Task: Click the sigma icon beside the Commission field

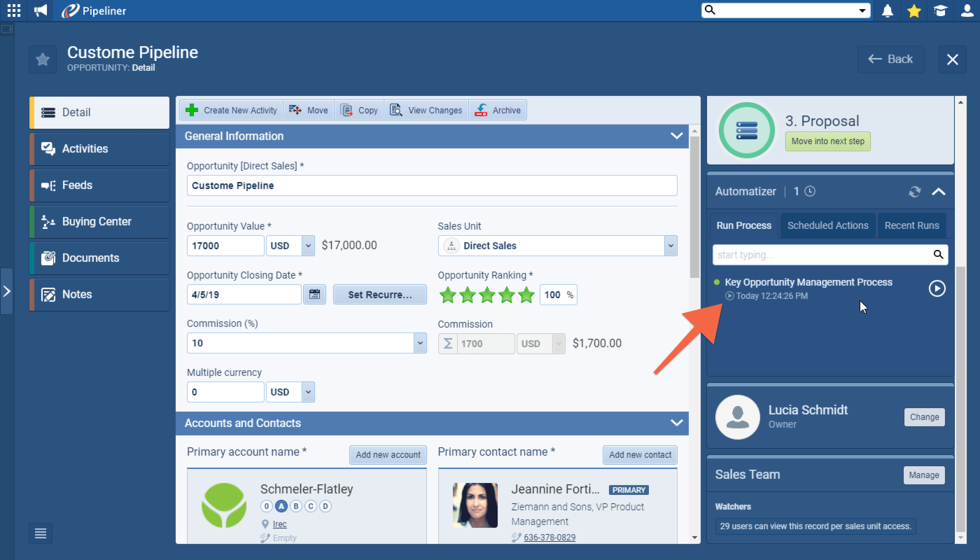Action: coord(447,343)
